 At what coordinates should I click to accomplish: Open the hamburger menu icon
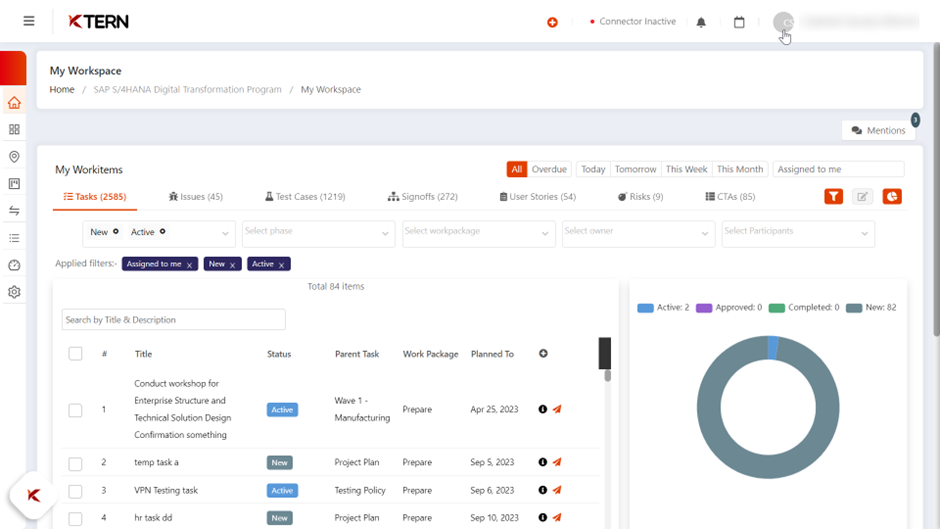[29, 21]
